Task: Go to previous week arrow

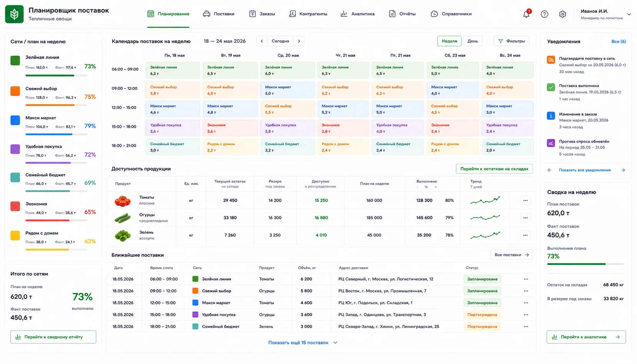Action: [262, 41]
